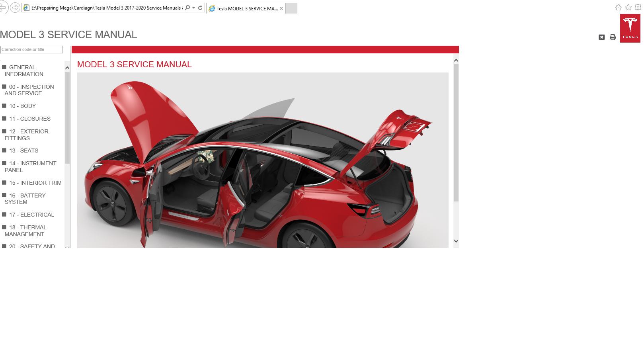Expand the 15 - INTERIOR TRIM bullet
The height and width of the screenshot is (348, 644).
click(x=4, y=182)
